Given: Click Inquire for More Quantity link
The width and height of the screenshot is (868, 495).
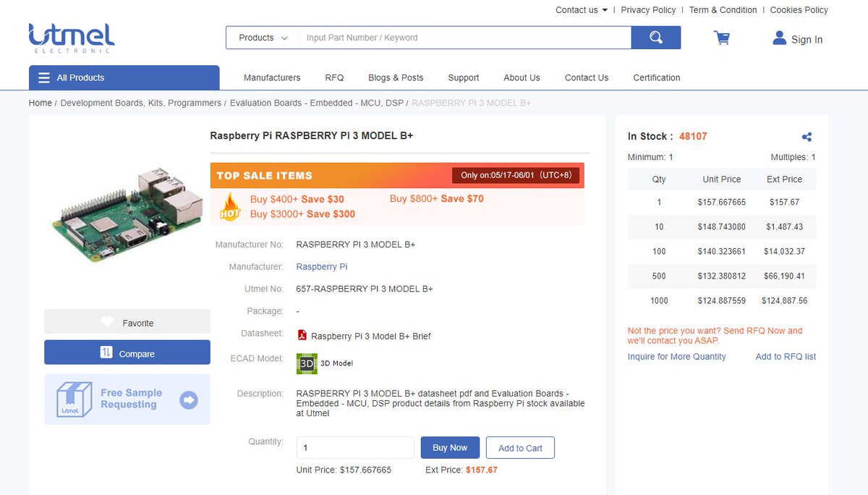Looking at the screenshot, I should 677,356.
